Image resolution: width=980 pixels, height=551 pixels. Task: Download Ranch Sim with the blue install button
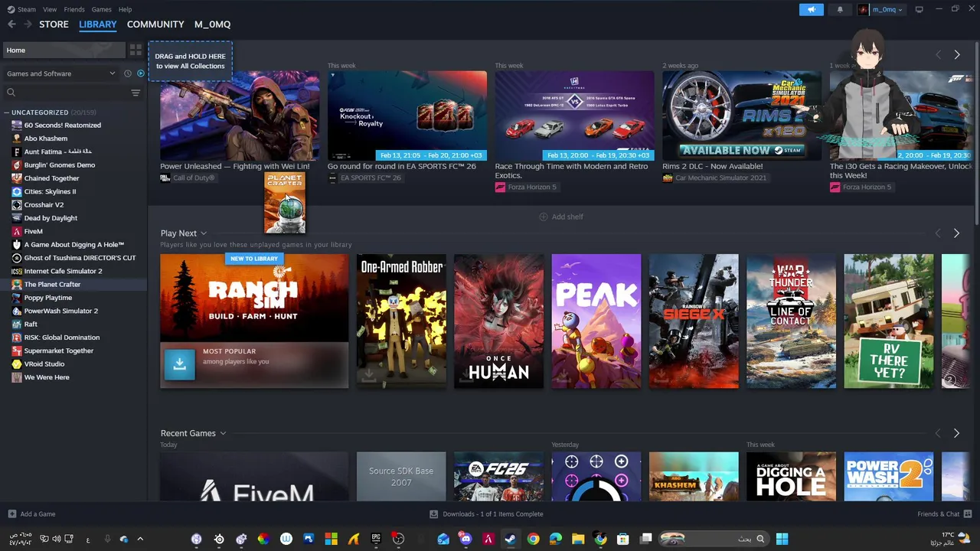click(179, 365)
